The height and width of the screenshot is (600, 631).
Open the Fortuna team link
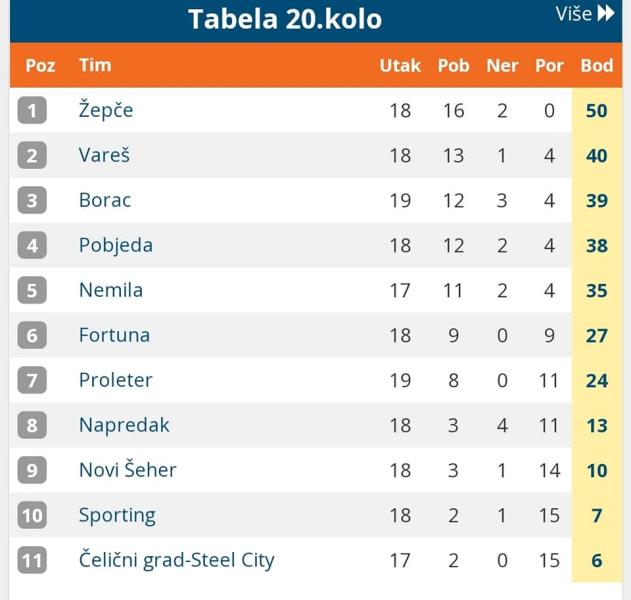pyautogui.click(x=115, y=335)
